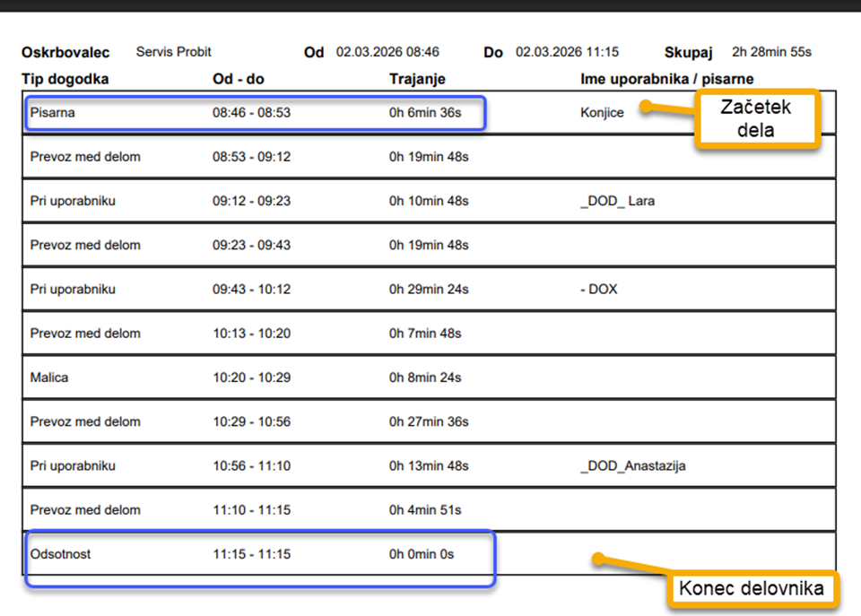This screenshot has width=861, height=616.
Task: Click the 'Servis Probit' caregiver name
Action: click(x=174, y=52)
